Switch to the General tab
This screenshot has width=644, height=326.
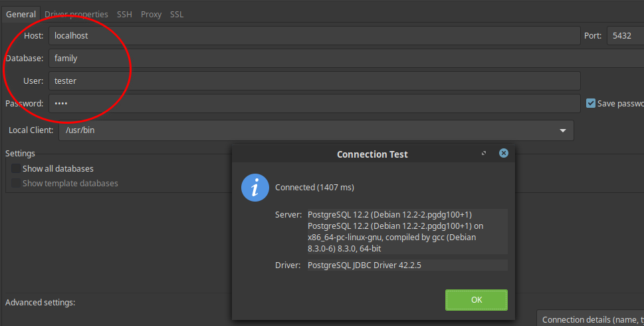[21, 14]
